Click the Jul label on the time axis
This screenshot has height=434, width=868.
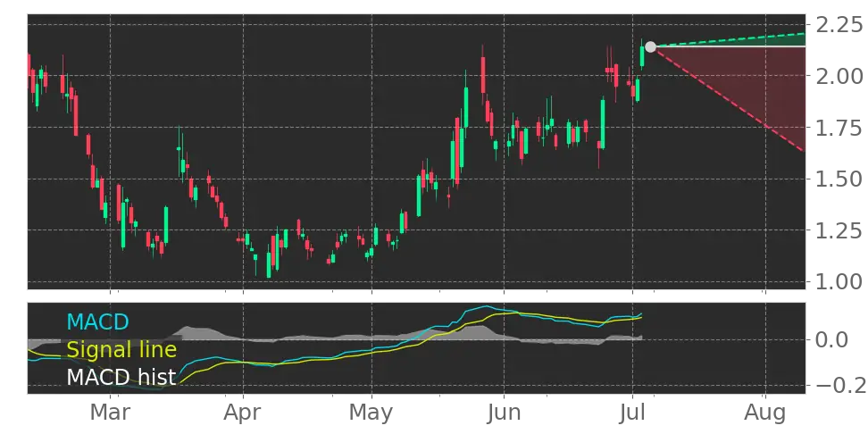pos(632,413)
